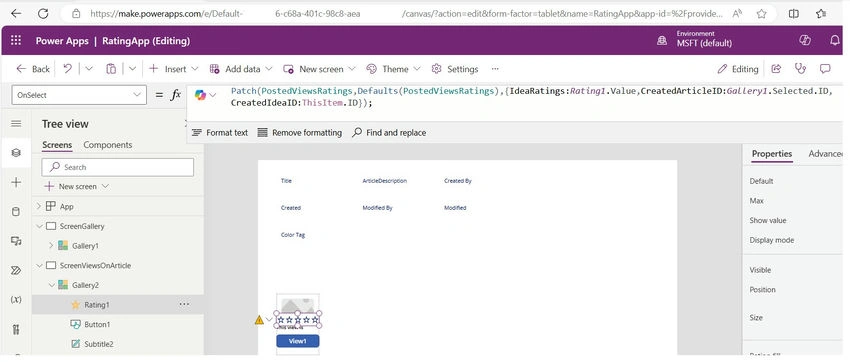Open the Power Apps waffle app launcher
The height and width of the screenshot is (362, 850).
pyautogui.click(x=16, y=41)
